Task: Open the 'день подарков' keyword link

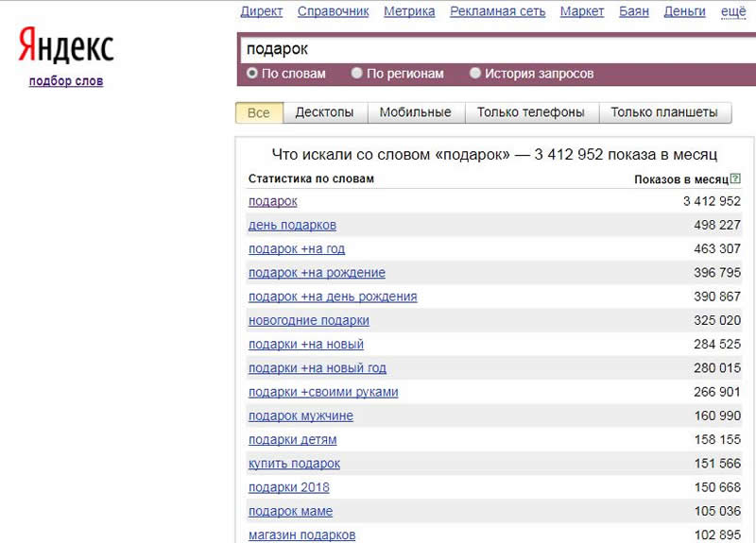Action: 292,225
